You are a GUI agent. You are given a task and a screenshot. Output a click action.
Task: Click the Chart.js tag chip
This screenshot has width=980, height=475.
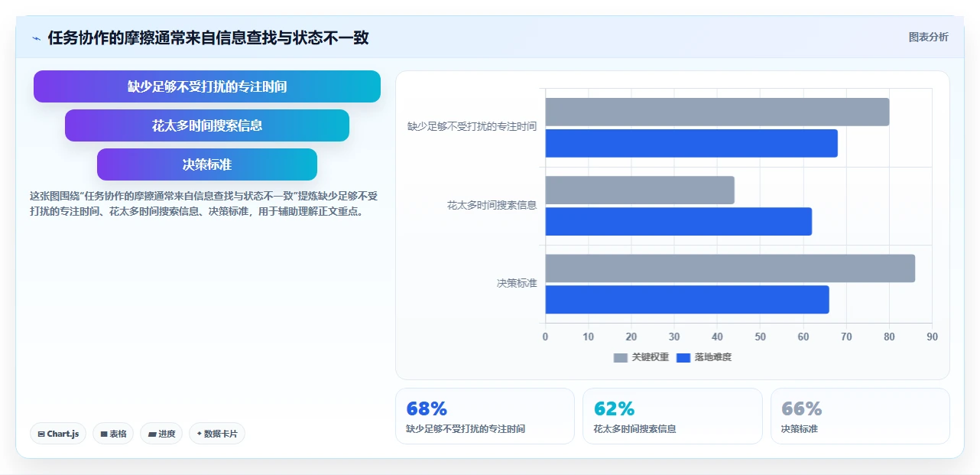(58, 434)
